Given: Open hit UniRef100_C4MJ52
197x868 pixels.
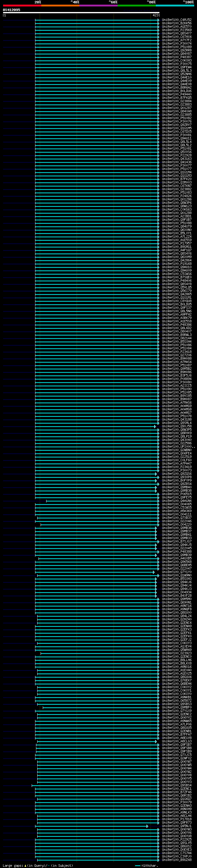Looking at the screenshot, I should coord(176,20).
